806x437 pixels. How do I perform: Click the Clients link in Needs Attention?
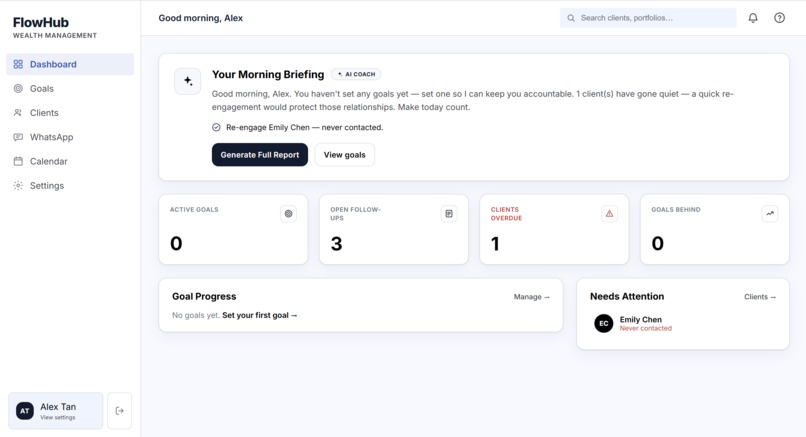tap(760, 297)
